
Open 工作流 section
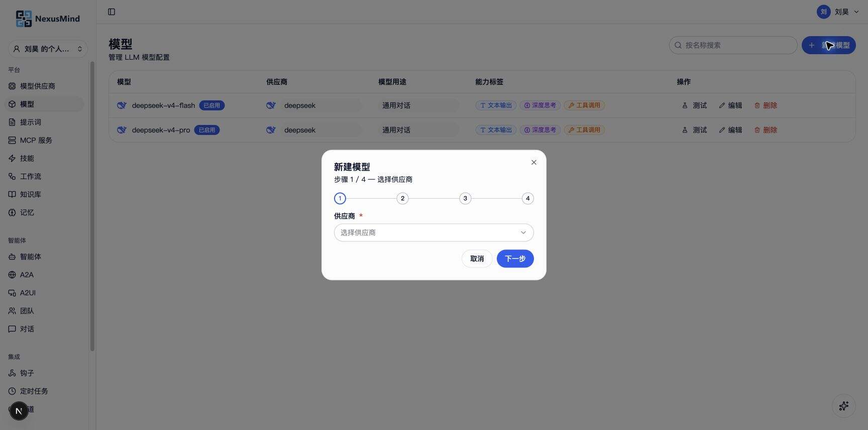coord(44,176)
